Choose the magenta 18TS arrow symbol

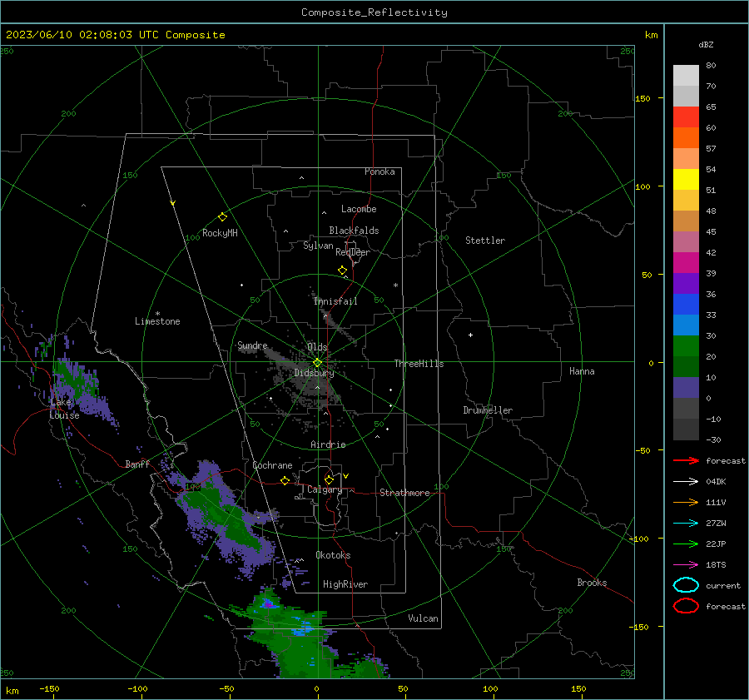coord(686,565)
